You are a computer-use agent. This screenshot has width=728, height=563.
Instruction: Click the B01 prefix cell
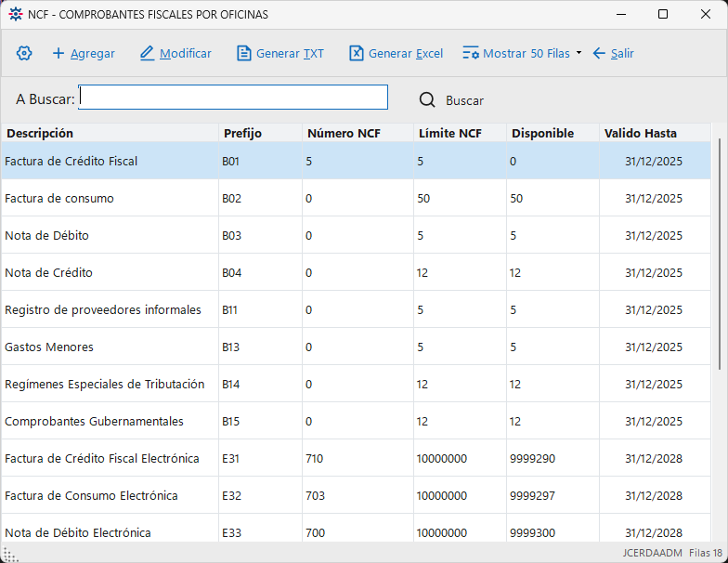pos(260,161)
